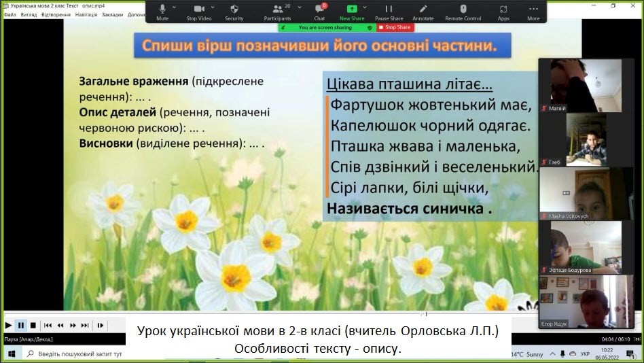The height and width of the screenshot is (363, 644).
Task: Open Remote Control options
Action: point(463,11)
